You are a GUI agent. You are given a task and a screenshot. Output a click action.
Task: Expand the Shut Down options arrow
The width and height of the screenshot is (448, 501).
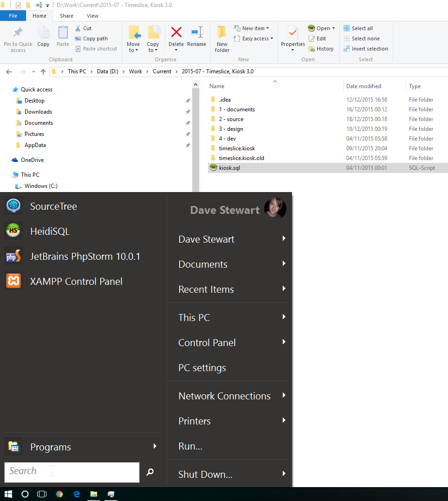pos(284,474)
